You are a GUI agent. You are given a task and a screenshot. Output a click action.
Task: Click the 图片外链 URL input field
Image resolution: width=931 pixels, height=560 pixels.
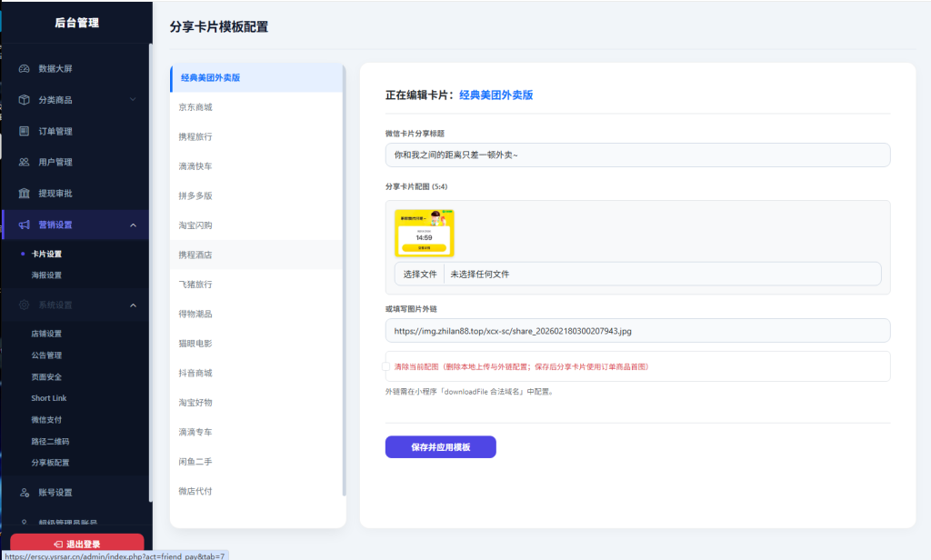pyautogui.click(x=637, y=331)
